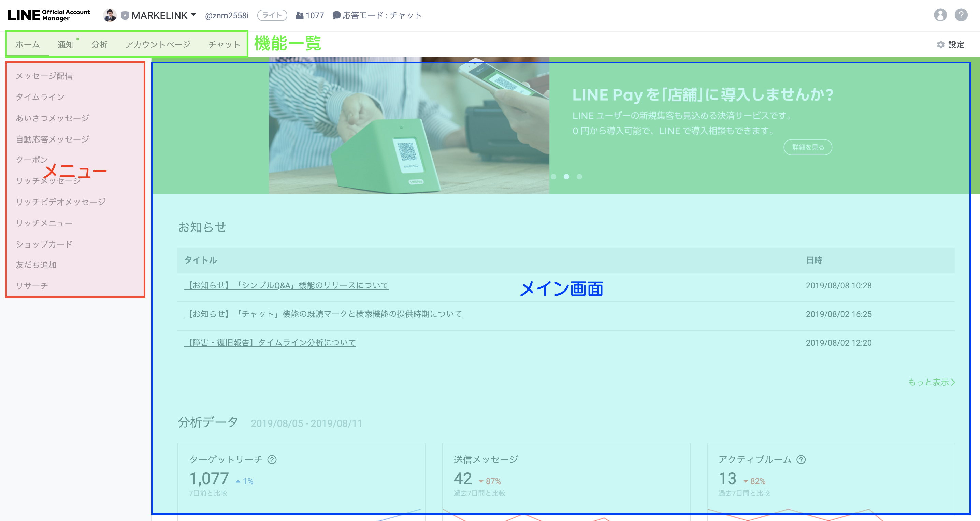Open the 障害・復旧報告 タイムライン分析 link
Image resolution: width=980 pixels, height=521 pixels.
coord(270,343)
